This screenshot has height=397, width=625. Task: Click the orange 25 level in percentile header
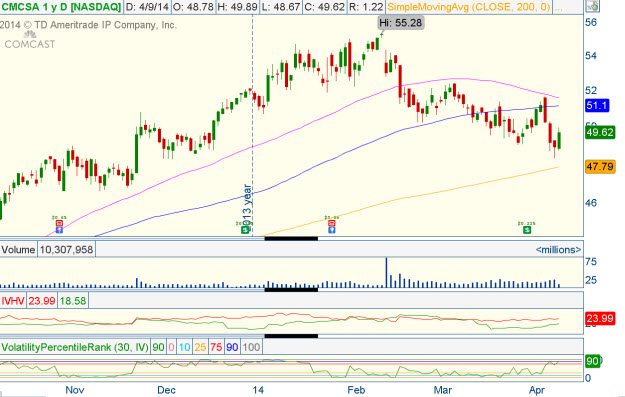[200, 347]
